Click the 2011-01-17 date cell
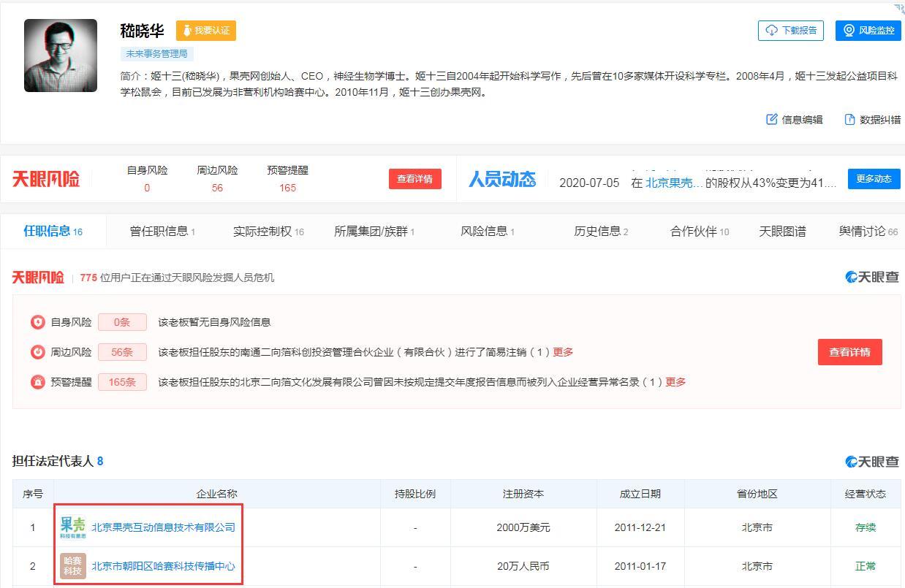905x588 pixels. (640, 566)
